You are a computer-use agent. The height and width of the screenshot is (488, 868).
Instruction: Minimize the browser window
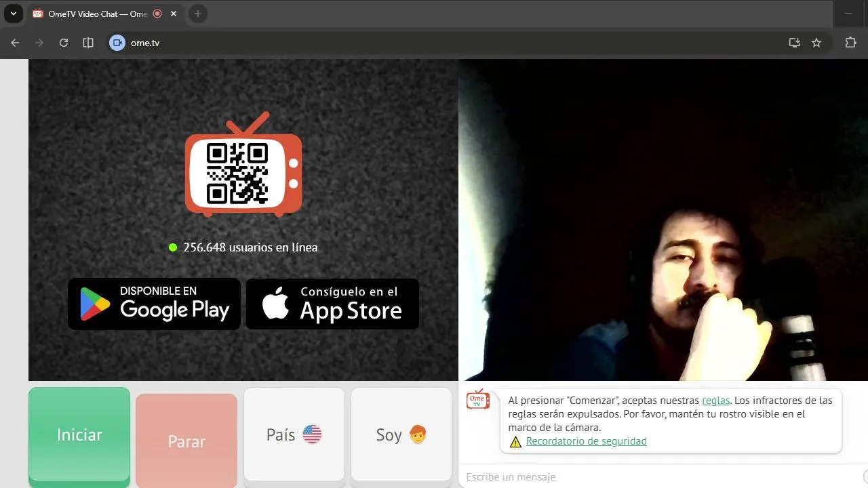pos(848,14)
